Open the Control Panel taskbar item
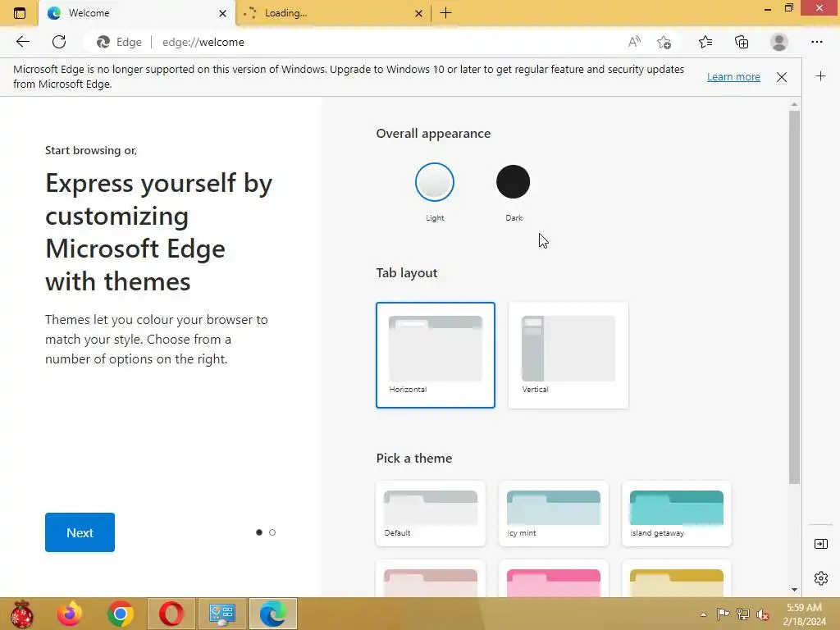Image resolution: width=840 pixels, height=630 pixels. click(x=222, y=614)
